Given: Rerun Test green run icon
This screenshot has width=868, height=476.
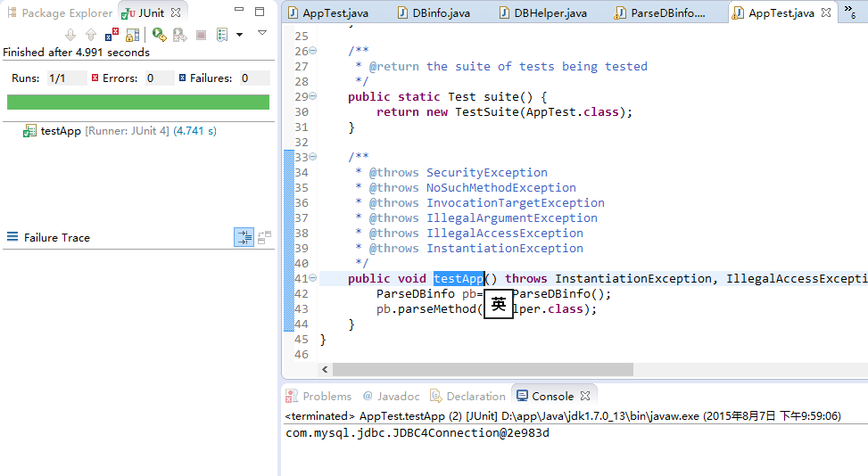Looking at the screenshot, I should (160, 35).
